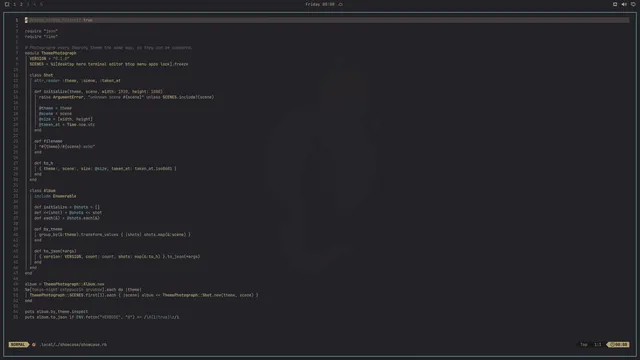The image size is (640, 360).
Task: Click the Ruby file icon in statusline
Action: pyautogui.click(x=34, y=344)
